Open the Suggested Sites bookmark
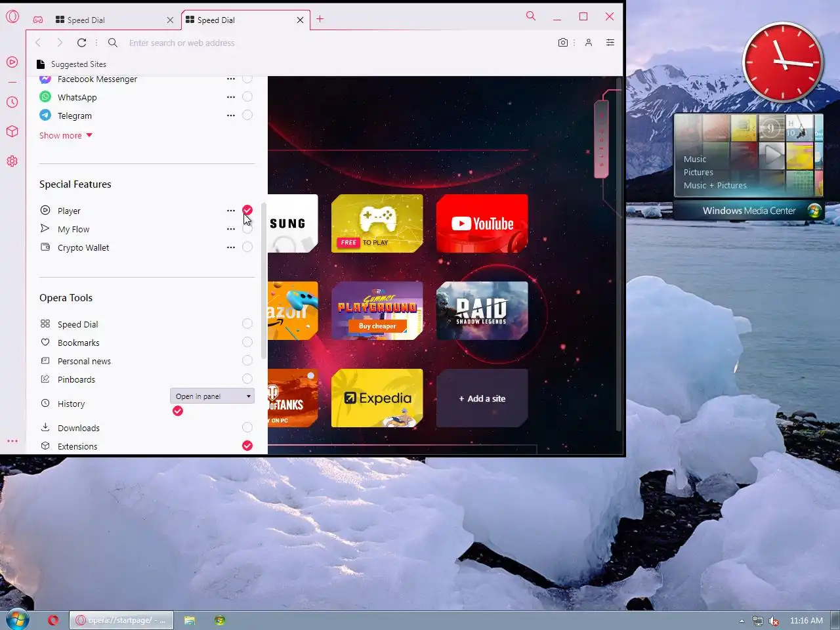The width and height of the screenshot is (840, 630). pos(71,64)
